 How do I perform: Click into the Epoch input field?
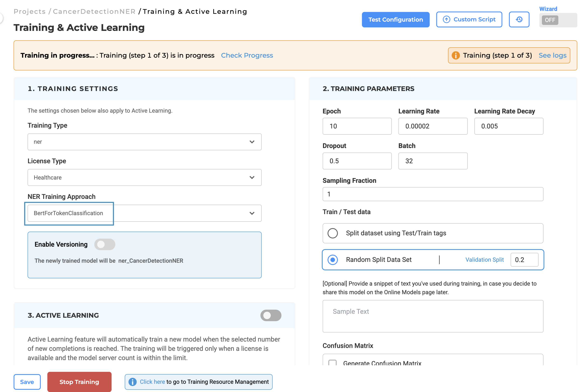(357, 126)
